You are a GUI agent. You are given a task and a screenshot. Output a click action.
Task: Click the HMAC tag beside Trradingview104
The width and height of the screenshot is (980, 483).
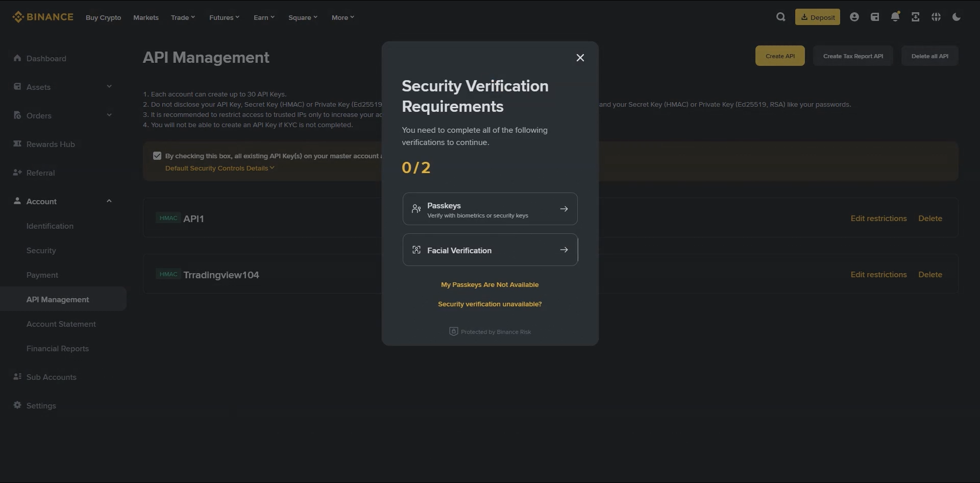(168, 274)
